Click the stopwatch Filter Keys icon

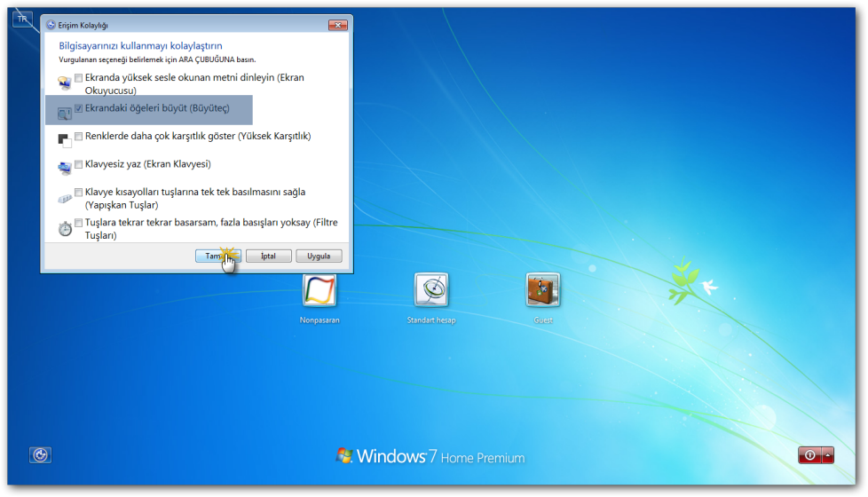point(65,228)
